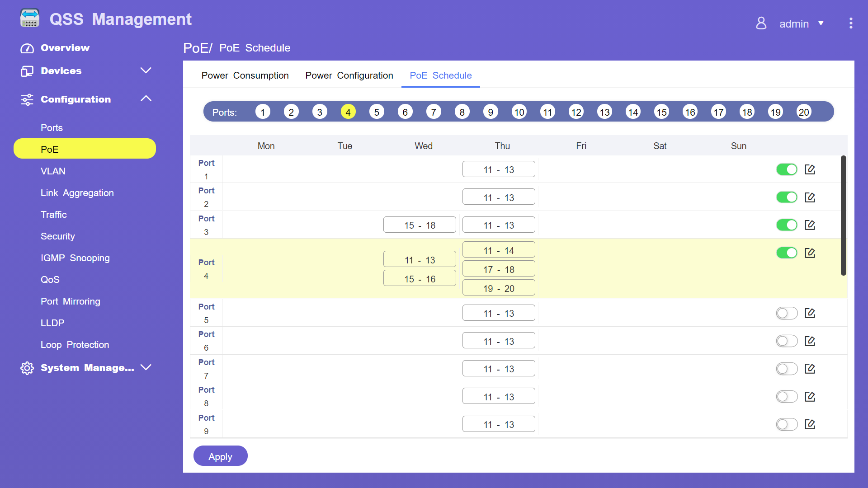Select port 4 highlighted circle

348,112
